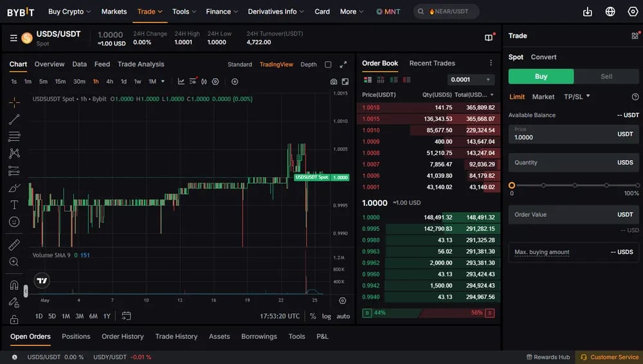643x364 pixels.
Task: Open the horizontal lines/Fibonacci tool
Action: (14, 136)
